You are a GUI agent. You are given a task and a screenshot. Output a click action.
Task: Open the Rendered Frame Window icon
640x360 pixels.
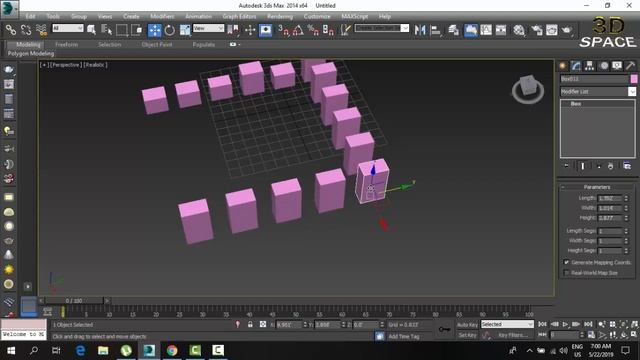(x=551, y=30)
